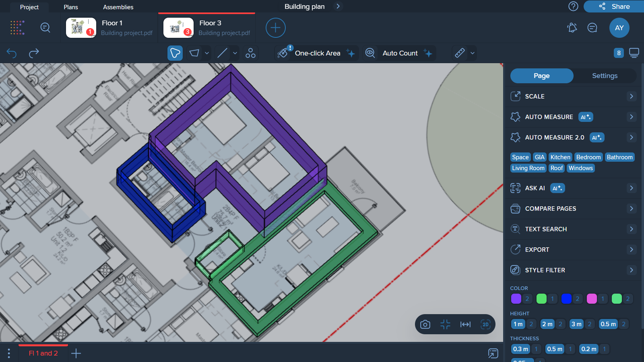Click the zoom search magnifier icon
Screen dimensions: 644x362
45,27
